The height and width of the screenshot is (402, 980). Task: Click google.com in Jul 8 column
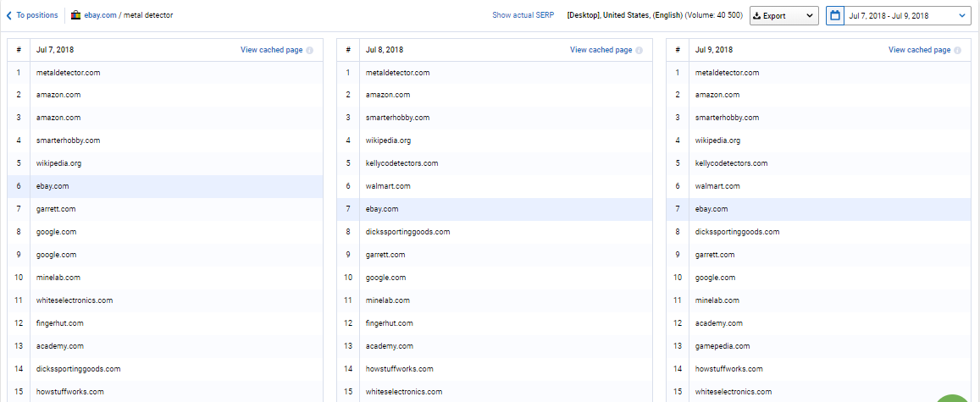(x=385, y=277)
